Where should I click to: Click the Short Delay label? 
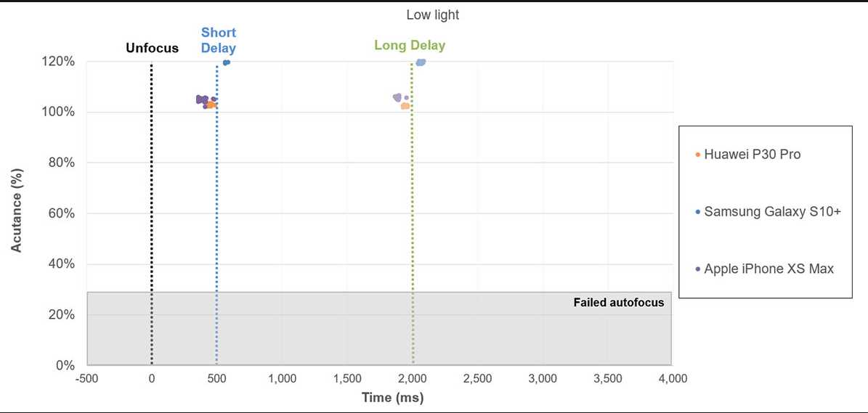pos(218,41)
